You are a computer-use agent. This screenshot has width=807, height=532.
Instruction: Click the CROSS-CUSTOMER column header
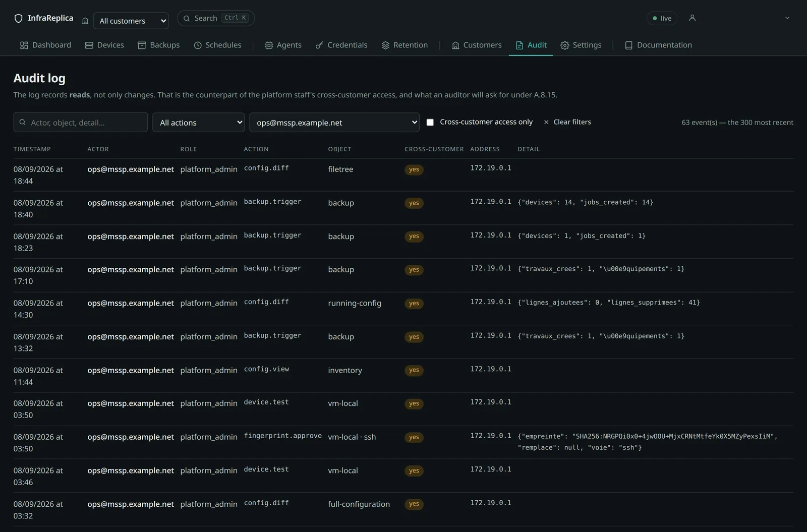click(x=434, y=149)
